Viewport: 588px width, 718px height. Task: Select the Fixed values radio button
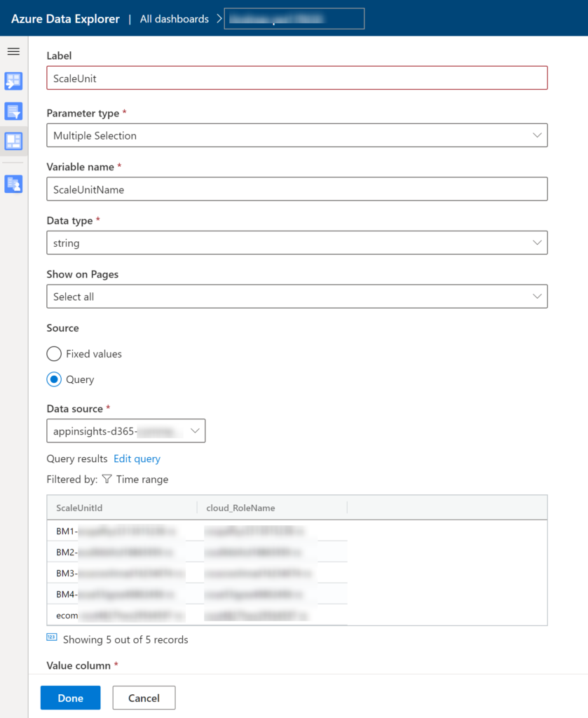tap(54, 353)
